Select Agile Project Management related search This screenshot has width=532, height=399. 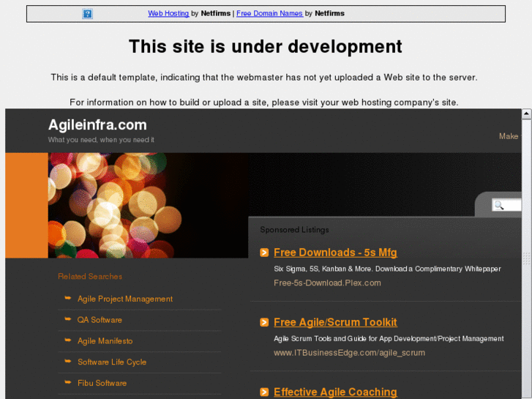(x=125, y=299)
